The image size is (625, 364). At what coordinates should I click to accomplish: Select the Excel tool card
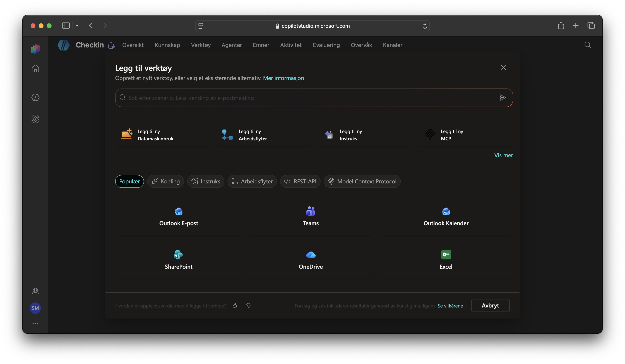446,260
